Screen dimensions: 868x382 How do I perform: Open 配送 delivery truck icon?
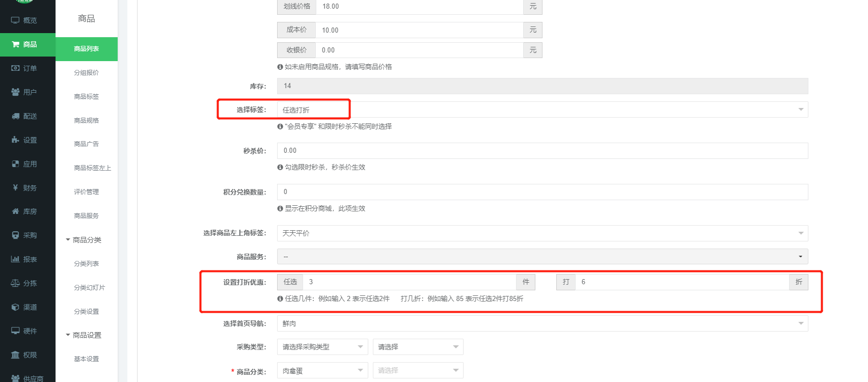(15, 116)
